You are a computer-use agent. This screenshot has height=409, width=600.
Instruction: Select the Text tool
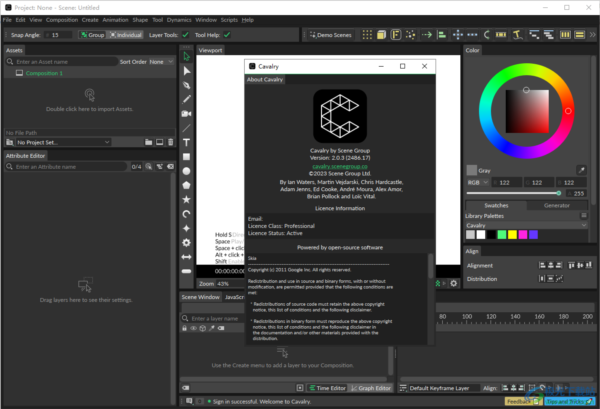pyautogui.click(x=186, y=142)
